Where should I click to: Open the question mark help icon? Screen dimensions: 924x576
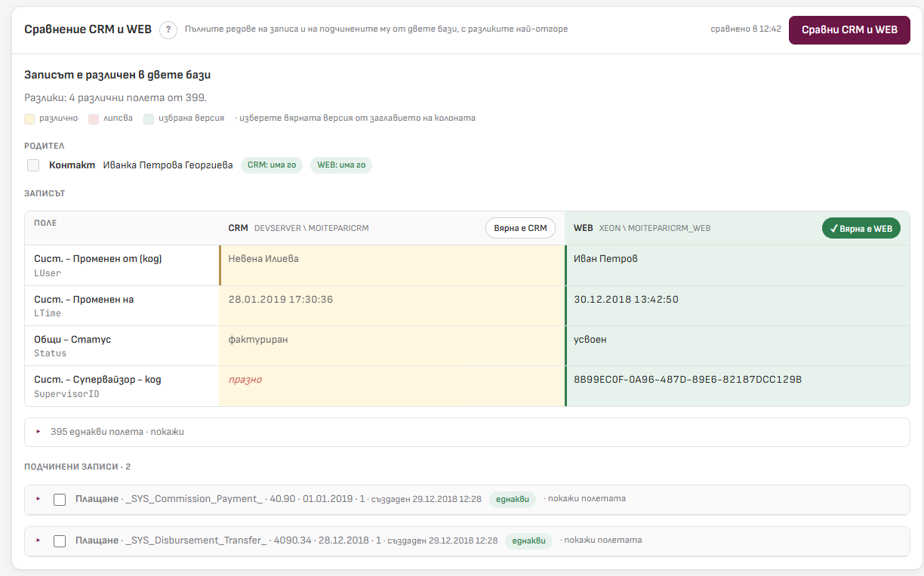168,30
